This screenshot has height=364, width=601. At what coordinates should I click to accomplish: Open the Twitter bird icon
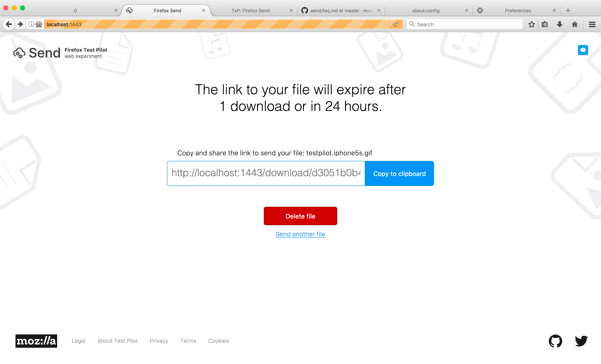(x=581, y=341)
